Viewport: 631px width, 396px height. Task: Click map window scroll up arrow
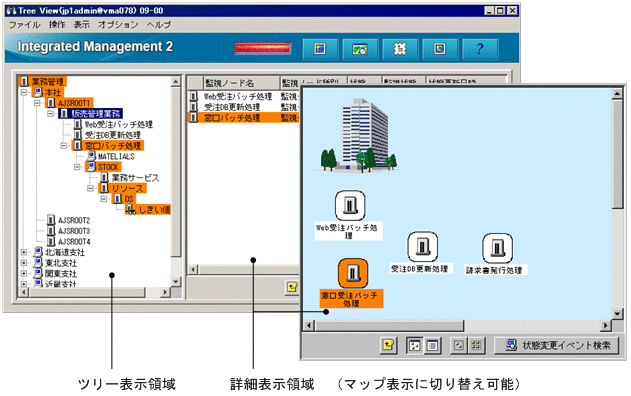click(617, 94)
